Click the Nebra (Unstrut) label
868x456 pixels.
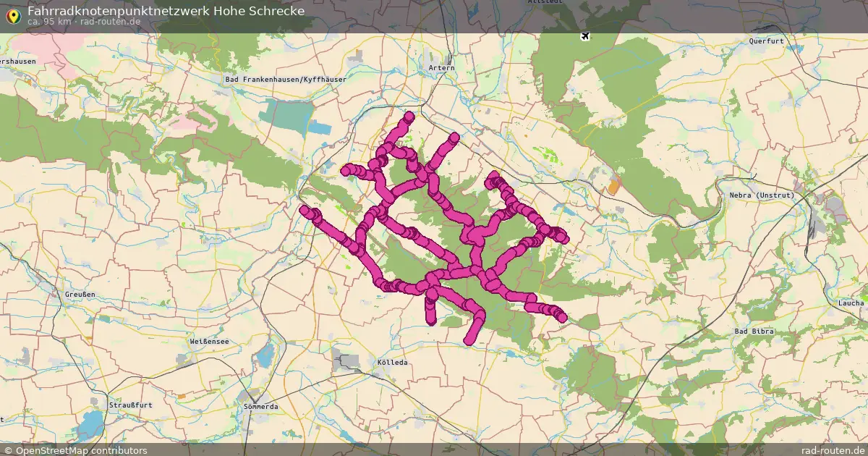(762, 195)
